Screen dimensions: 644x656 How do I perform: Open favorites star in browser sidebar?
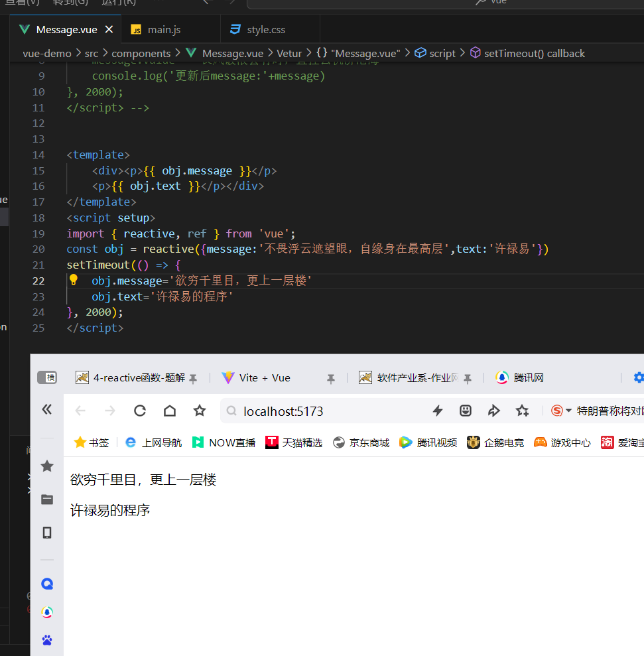tap(47, 466)
